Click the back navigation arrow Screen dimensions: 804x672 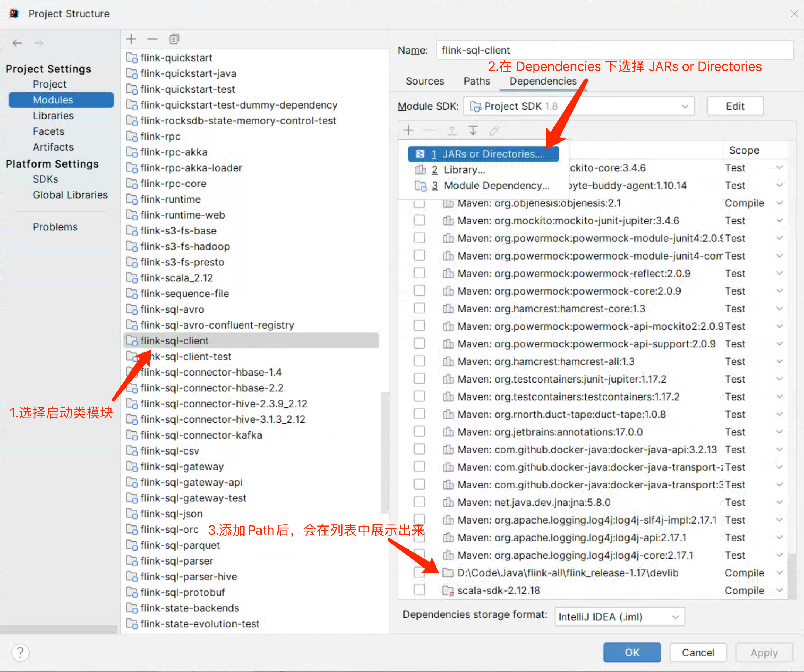(x=17, y=43)
